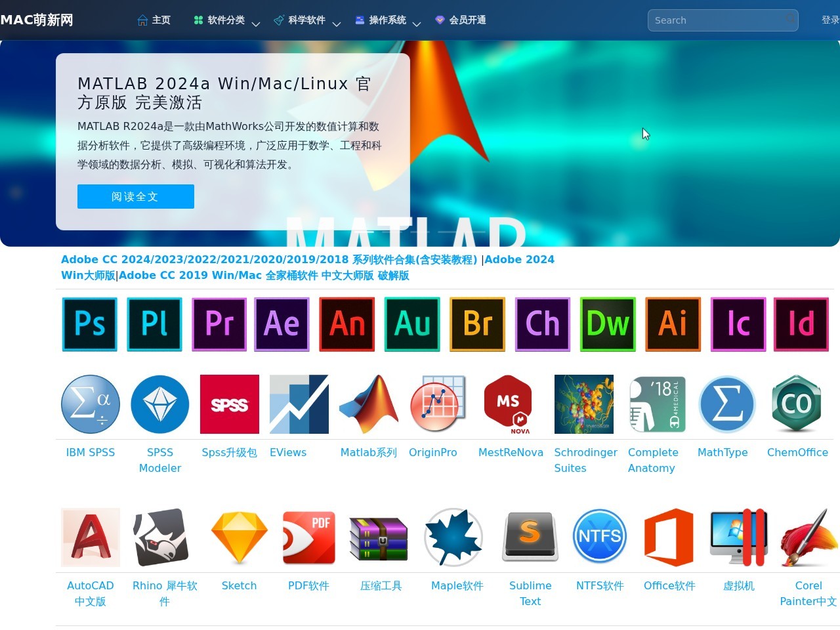Click the Schrodinger Suites molecule thumbnail
The image size is (840, 630).
pyautogui.click(x=584, y=404)
